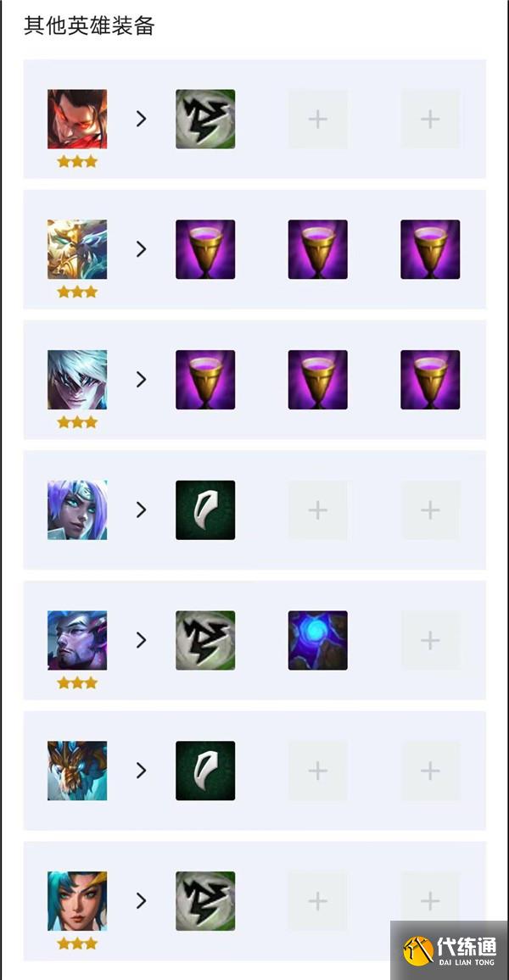509x980 pixels.
Task: Add a third item for the blue horned hero
Action: (x=430, y=640)
